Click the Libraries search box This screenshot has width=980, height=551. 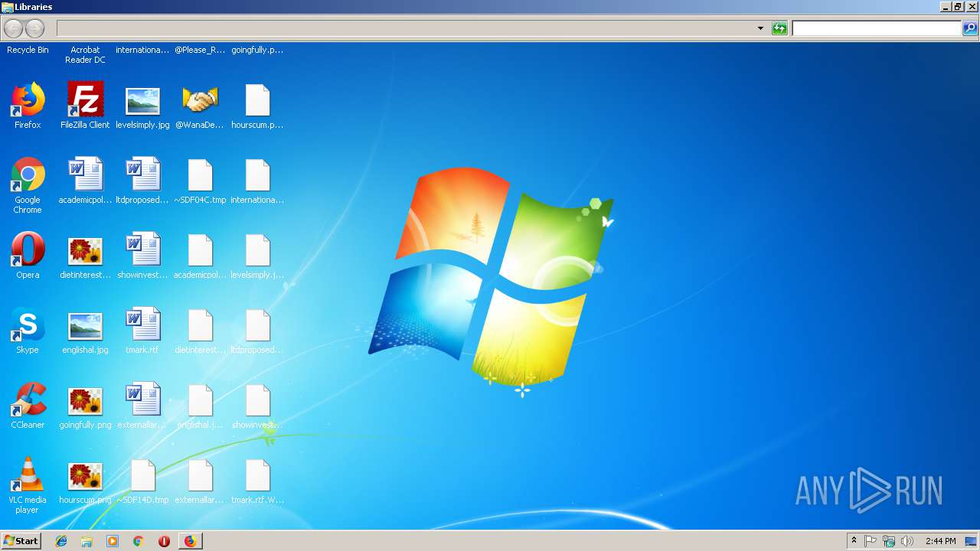point(877,28)
